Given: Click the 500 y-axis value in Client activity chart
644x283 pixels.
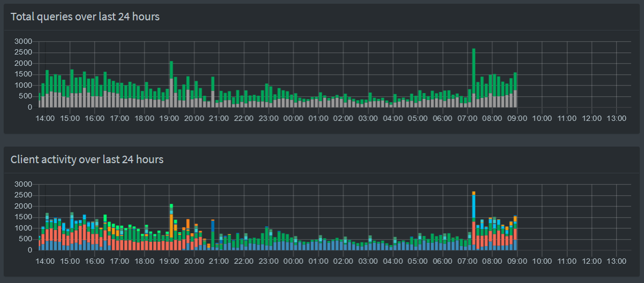Looking at the screenshot, I should [x=25, y=239].
